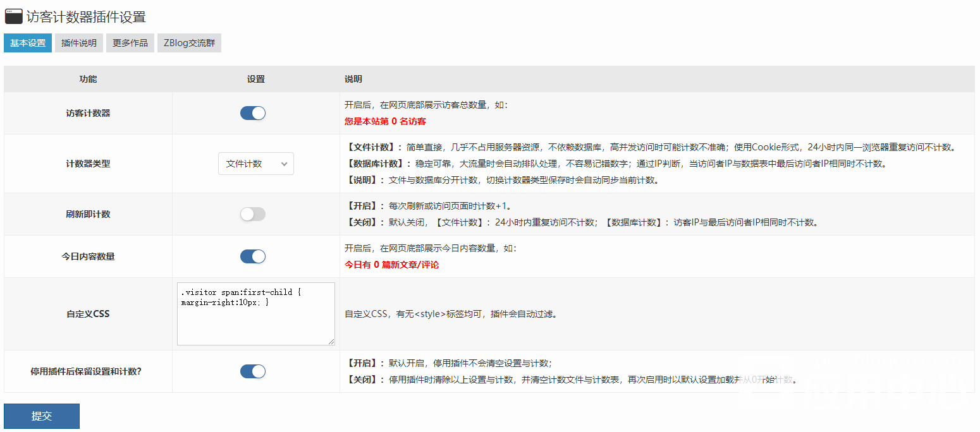Toggle 停用插件后保留设置和计数 switch
The image size is (980, 432).
[253, 371]
